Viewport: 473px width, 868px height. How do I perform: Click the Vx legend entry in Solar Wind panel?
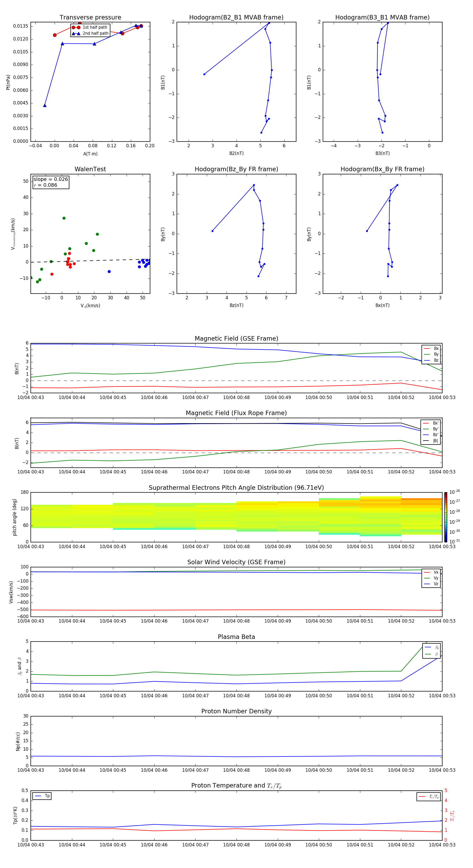(x=431, y=572)
